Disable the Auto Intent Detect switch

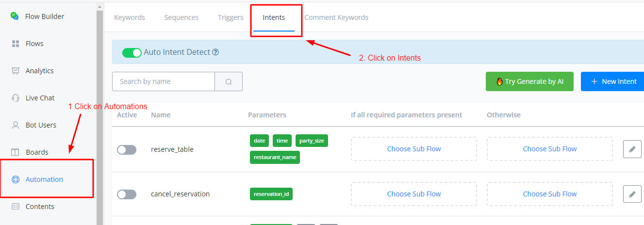tap(132, 52)
